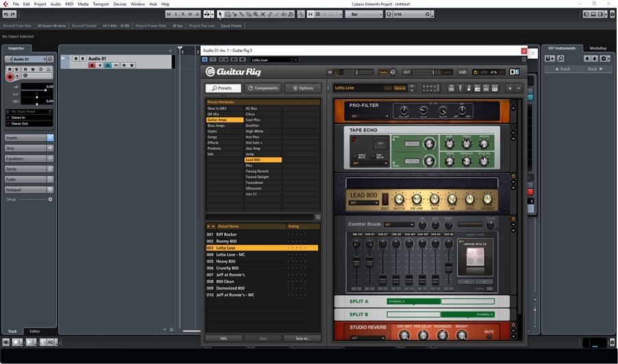Mute the Audio 01 track in track list

coord(75,59)
